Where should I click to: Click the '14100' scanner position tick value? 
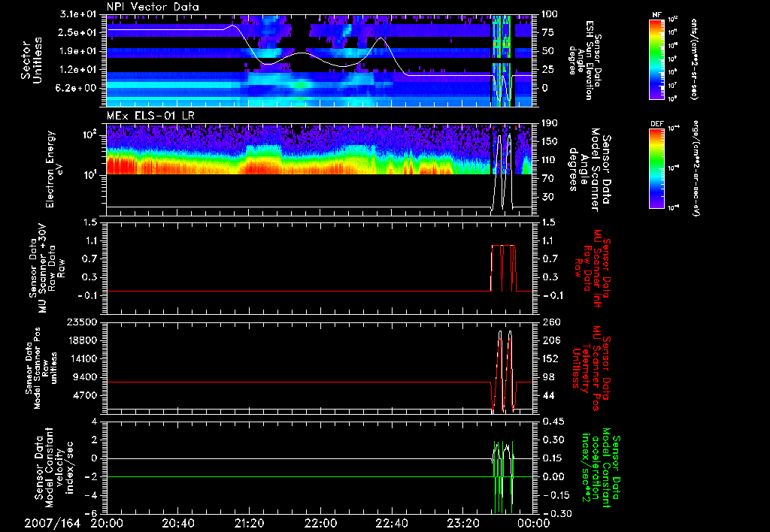click(x=83, y=358)
